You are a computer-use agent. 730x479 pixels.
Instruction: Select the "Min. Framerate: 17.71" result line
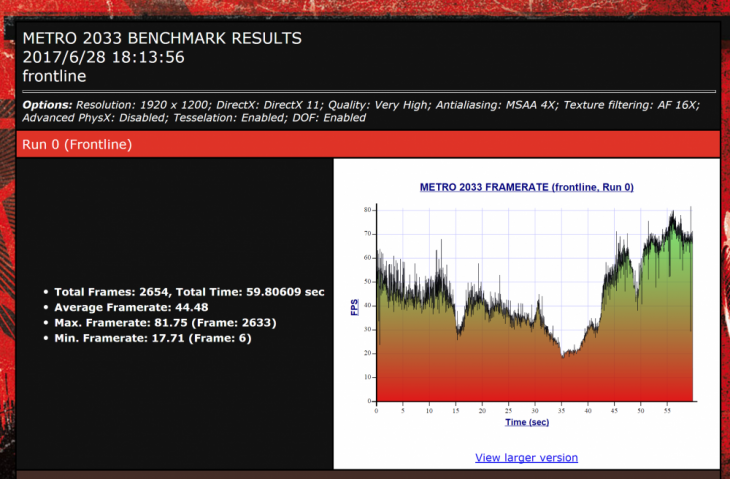coord(152,338)
